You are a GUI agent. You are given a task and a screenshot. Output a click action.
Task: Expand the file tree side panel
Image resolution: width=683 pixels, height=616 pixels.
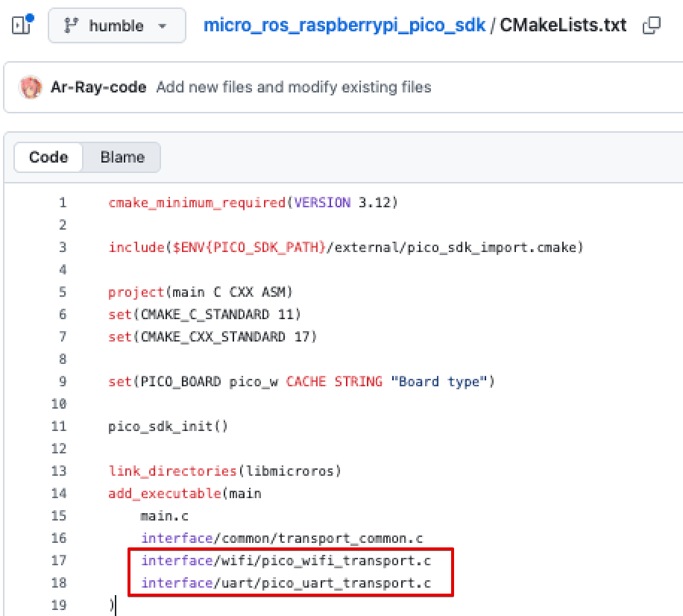click(22, 25)
